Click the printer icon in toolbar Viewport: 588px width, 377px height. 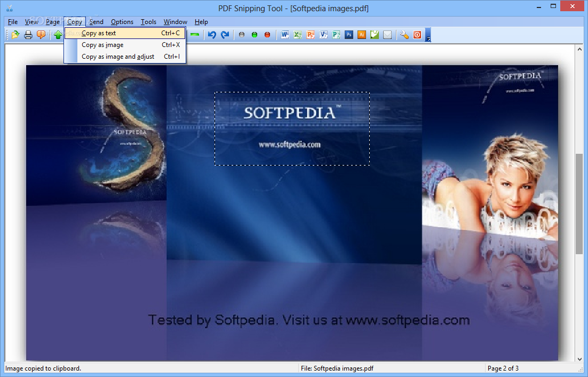28,35
